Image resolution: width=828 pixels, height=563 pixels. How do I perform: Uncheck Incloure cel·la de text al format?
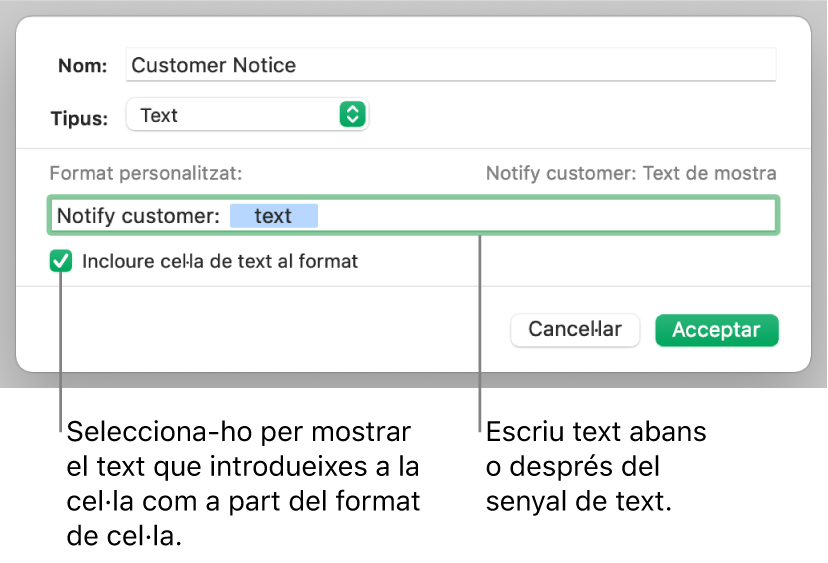pos(61,261)
